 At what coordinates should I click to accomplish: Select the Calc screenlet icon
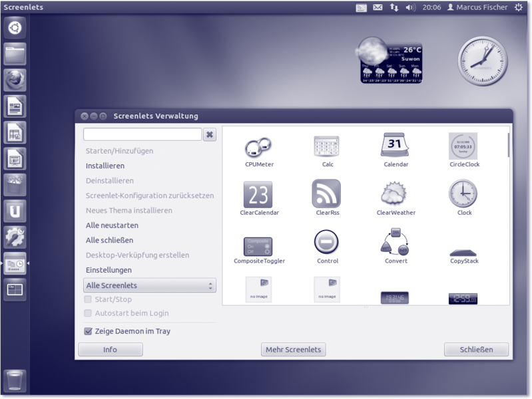point(327,146)
